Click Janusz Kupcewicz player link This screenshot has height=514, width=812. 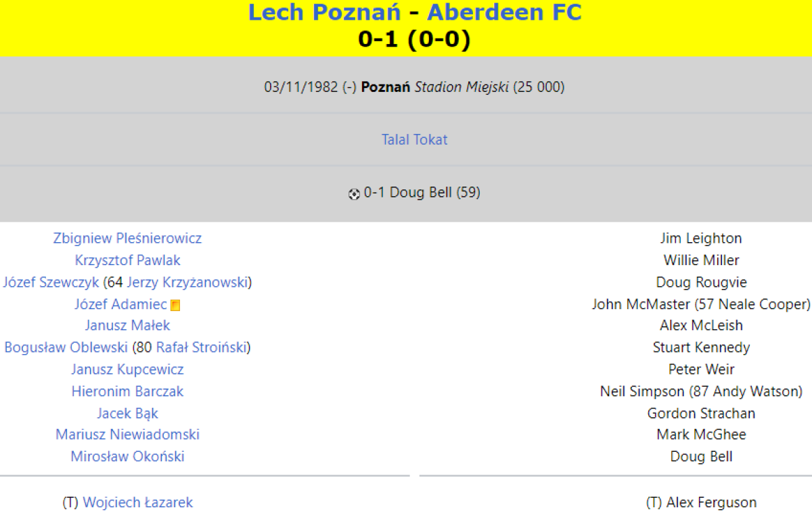[127, 369]
